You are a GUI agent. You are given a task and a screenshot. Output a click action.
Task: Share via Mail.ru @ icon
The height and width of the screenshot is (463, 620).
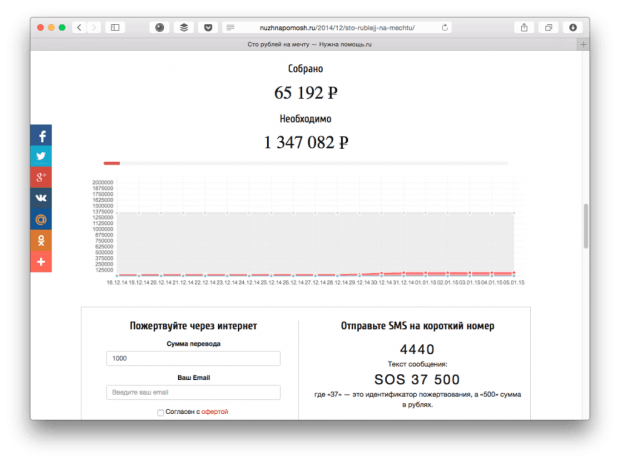pos(41,219)
